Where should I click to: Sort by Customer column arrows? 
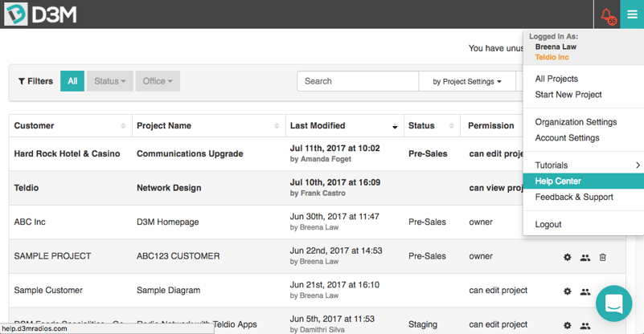point(123,126)
